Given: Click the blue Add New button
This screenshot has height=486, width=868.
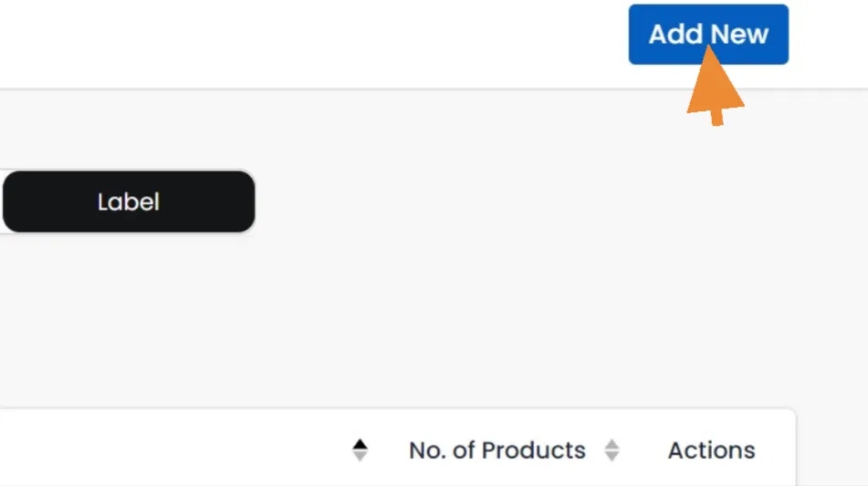Looking at the screenshot, I should click(x=707, y=35).
